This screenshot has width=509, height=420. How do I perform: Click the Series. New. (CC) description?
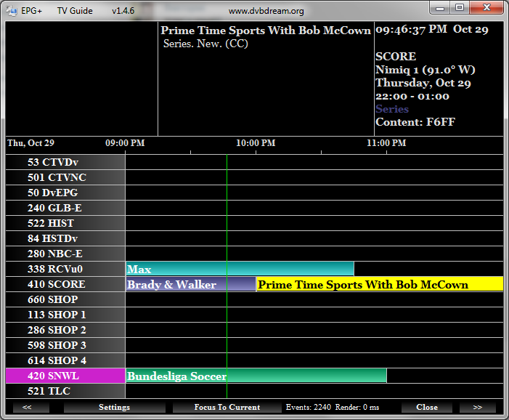click(205, 44)
